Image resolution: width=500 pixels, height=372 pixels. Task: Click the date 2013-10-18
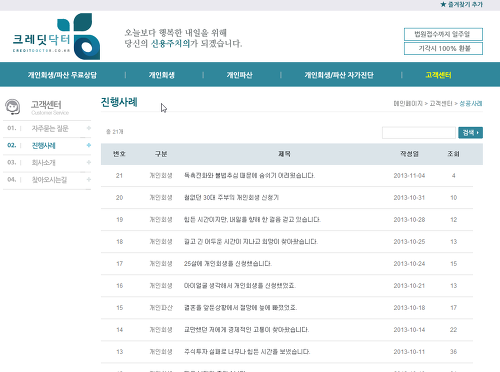pyautogui.click(x=409, y=308)
